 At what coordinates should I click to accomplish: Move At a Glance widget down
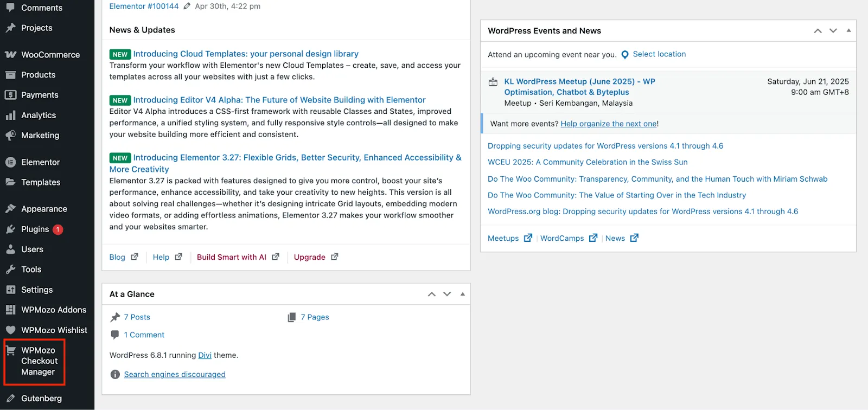(447, 294)
